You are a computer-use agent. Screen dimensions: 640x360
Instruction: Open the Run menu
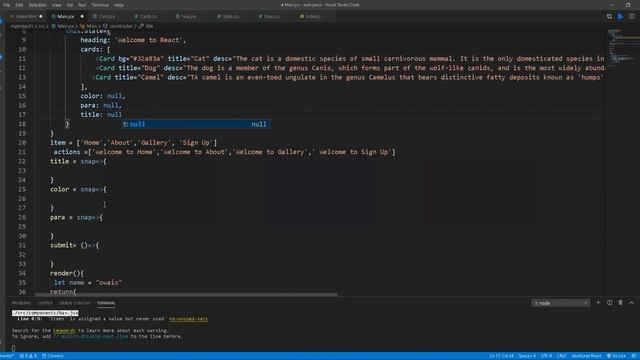(x=82, y=5)
